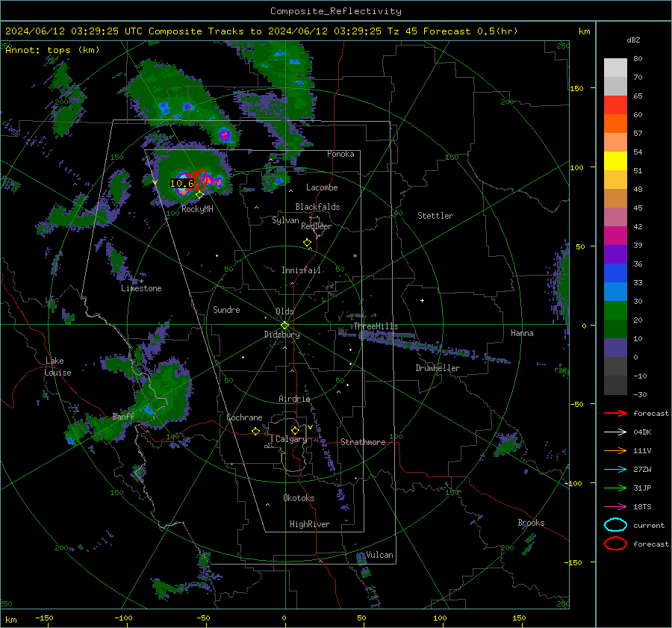The image size is (672, 628).
Task: Click the Didsbury city label
Action: (281, 335)
